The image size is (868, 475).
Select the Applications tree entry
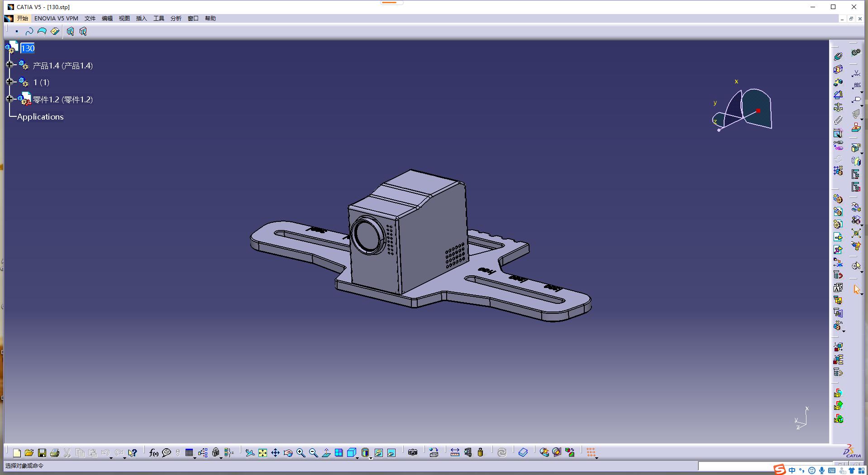pyautogui.click(x=40, y=117)
